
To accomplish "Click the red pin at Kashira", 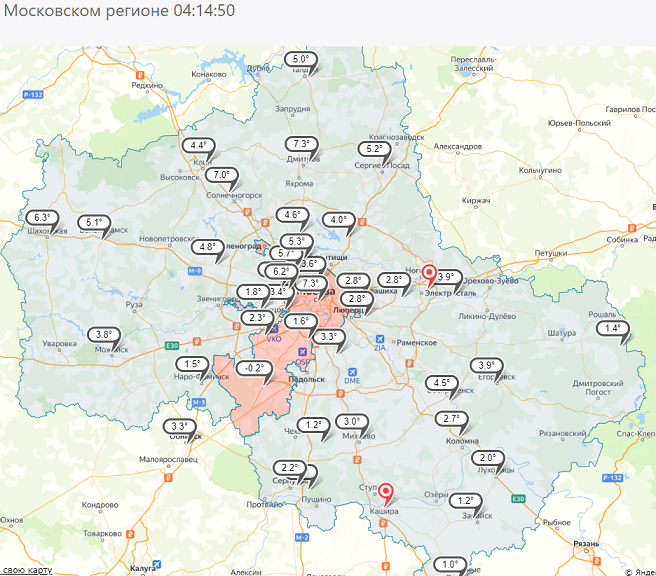I will coord(386,493).
